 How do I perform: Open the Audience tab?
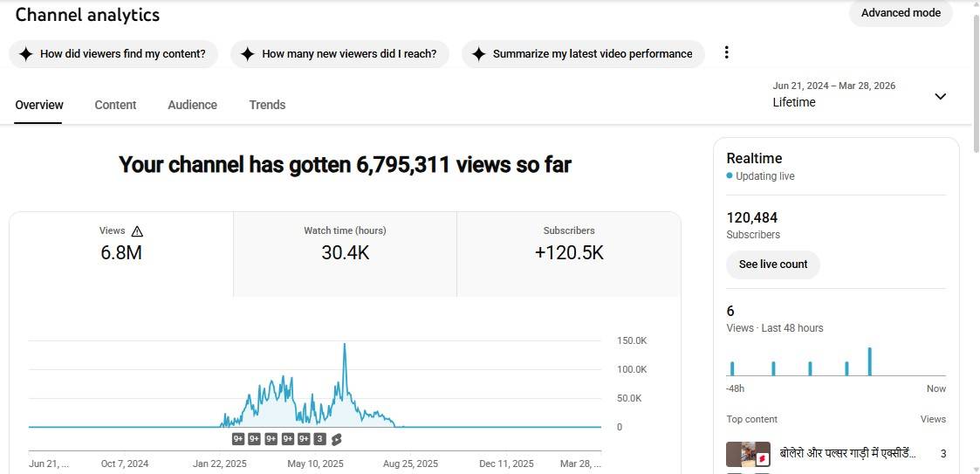coord(192,105)
